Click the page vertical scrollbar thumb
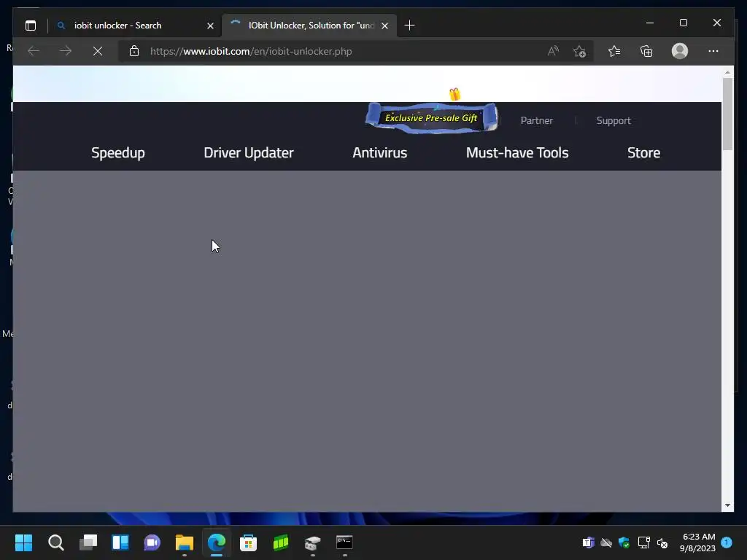Viewport: 747px width, 560px height. tap(727, 114)
